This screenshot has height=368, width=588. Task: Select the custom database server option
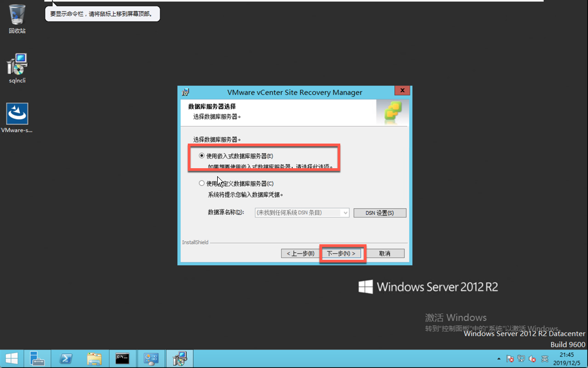pos(202,183)
